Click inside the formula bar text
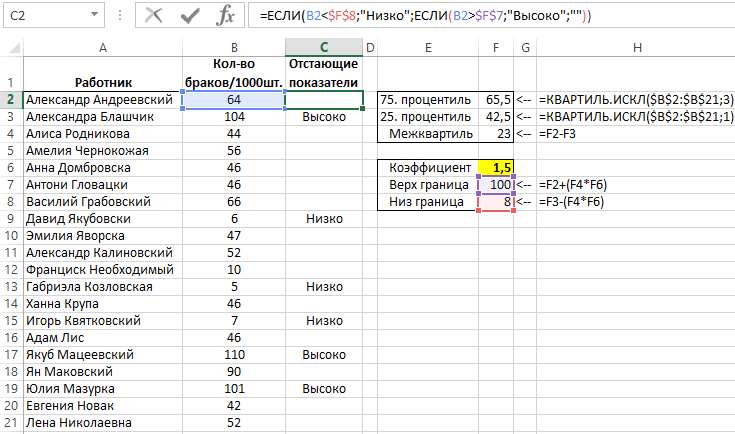735x434 pixels. [x=480, y=15]
